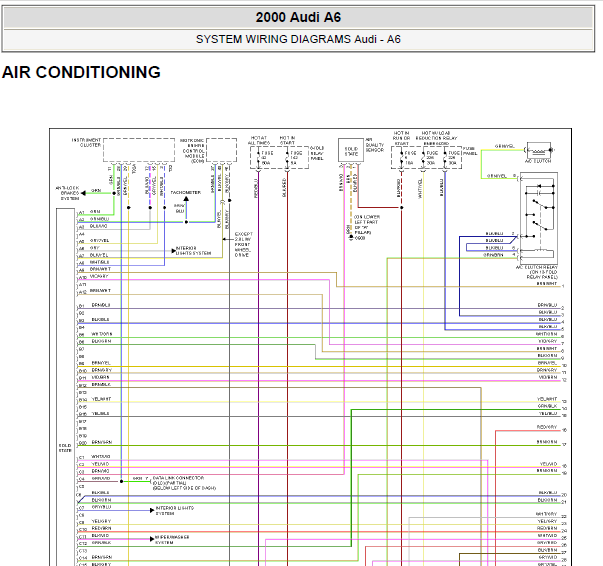603x566 pixels.
Task: Click the 15A fuse symbol in the fuse panel
Action: [x=401, y=158]
